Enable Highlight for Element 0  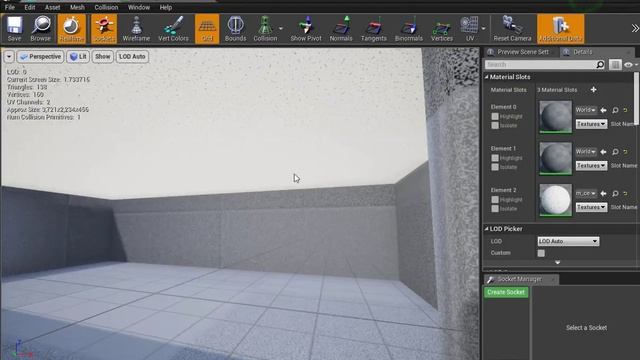click(x=495, y=116)
